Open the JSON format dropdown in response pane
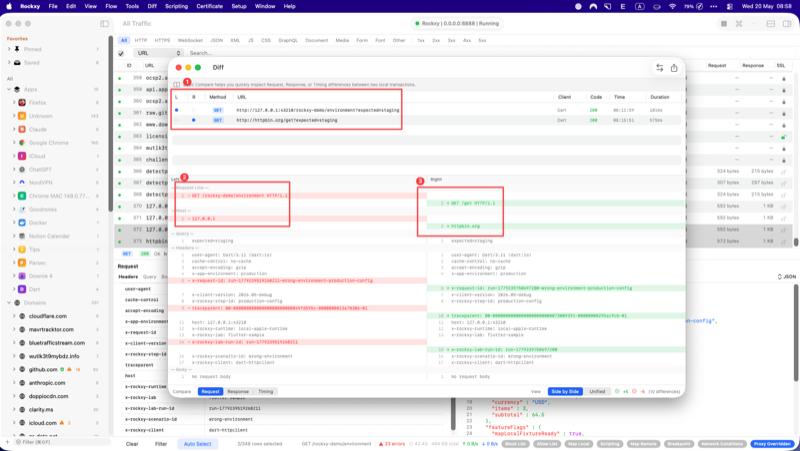The image size is (800, 451). tap(786, 277)
